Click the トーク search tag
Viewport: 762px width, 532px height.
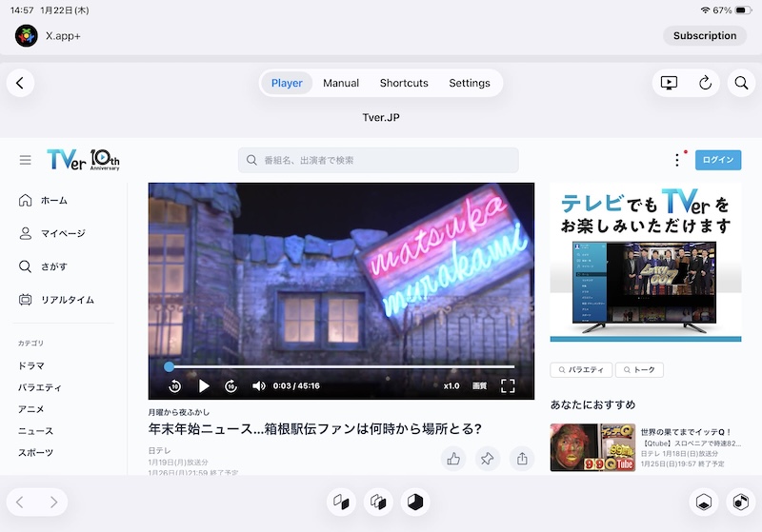[x=639, y=370]
